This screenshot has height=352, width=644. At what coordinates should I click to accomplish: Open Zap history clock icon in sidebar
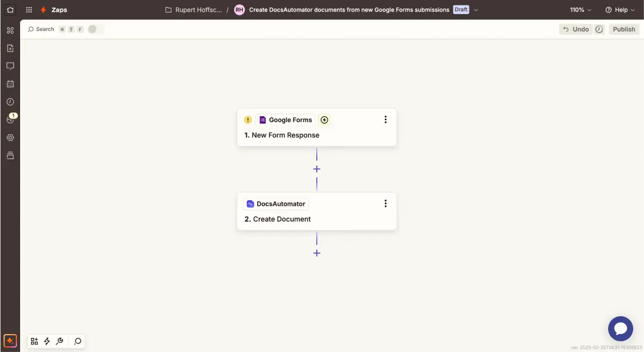(x=10, y=102)
